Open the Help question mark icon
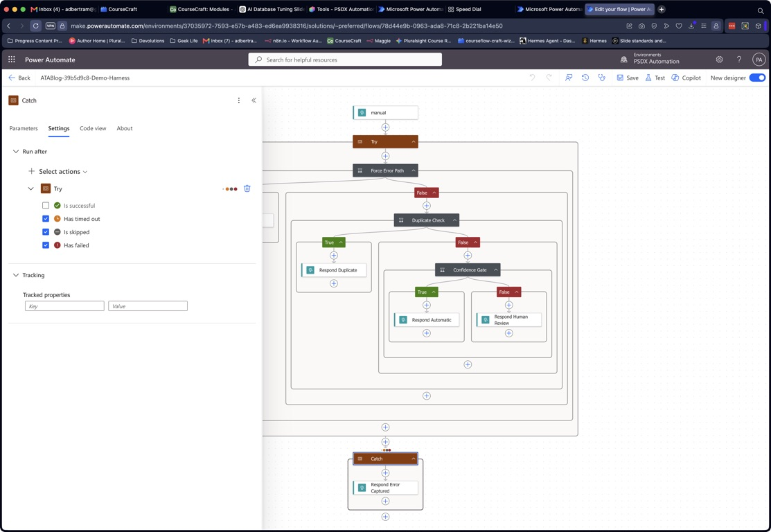The height and width of the screenshot is (532, 771). click(x=739, y=60)
